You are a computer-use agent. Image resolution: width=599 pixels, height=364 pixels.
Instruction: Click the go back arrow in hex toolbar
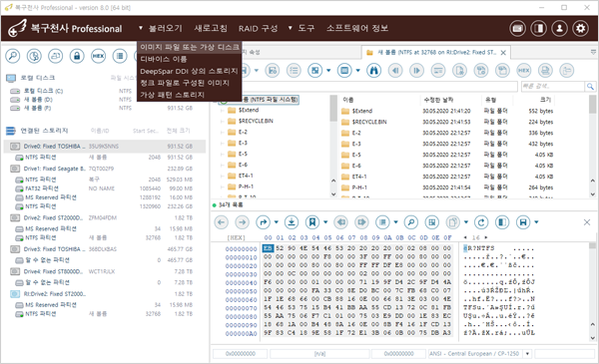[222, 222]
